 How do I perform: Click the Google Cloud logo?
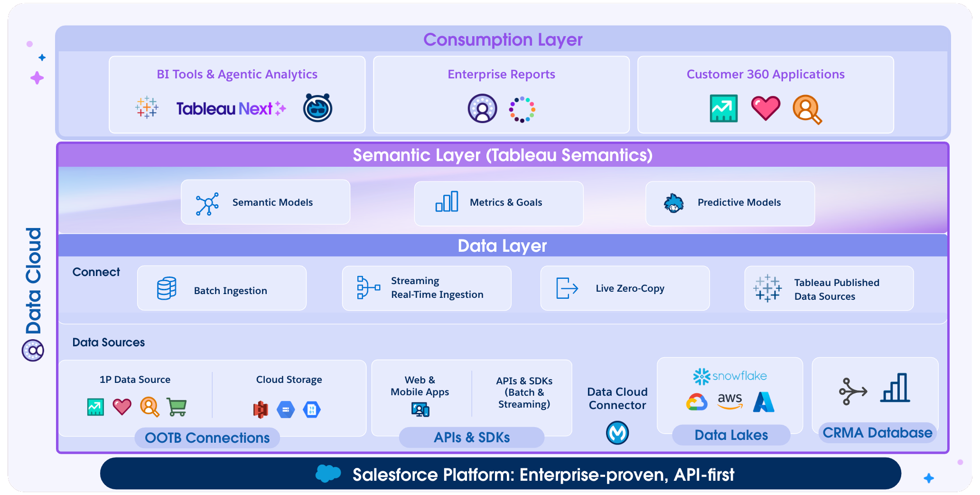tap(697, 402)
